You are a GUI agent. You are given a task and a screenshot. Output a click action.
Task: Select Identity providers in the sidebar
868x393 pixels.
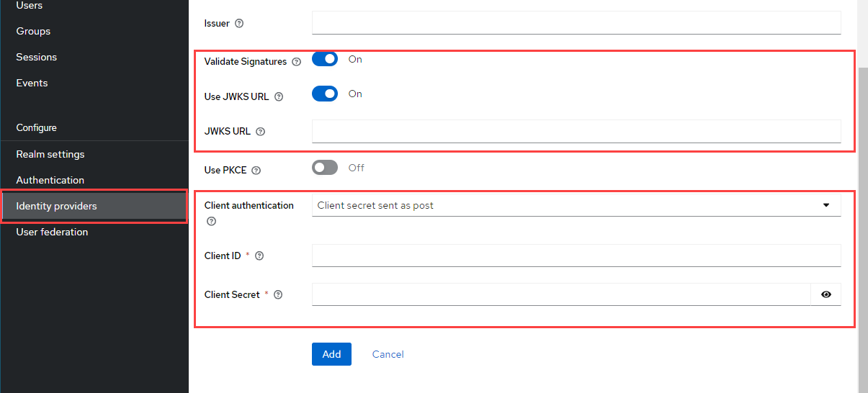94,206
